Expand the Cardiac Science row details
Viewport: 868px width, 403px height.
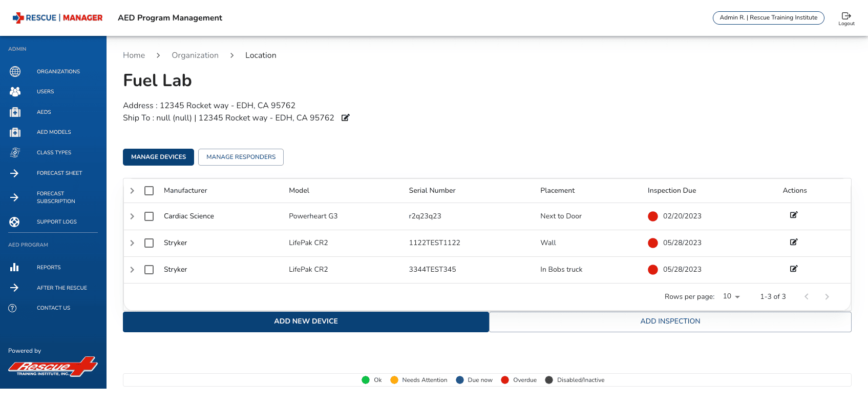click(132, 216)
